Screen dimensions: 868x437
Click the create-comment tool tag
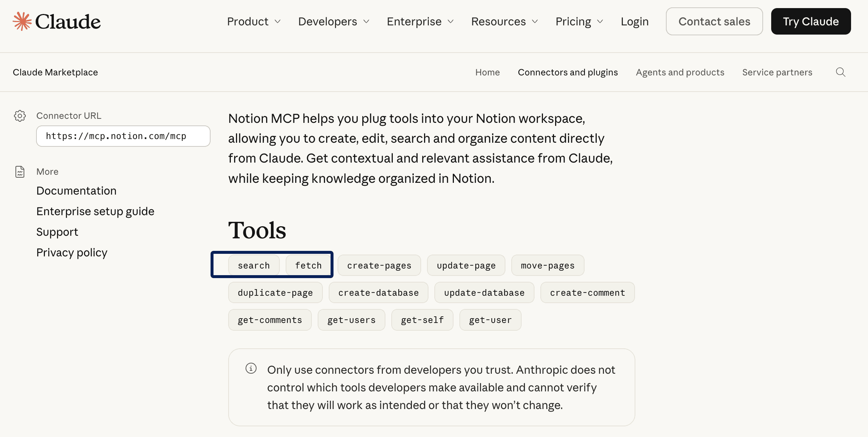click(588, 292)
